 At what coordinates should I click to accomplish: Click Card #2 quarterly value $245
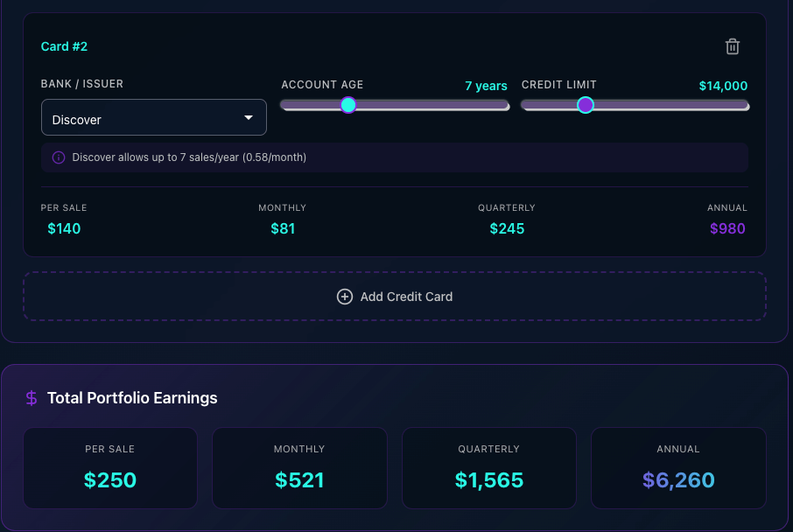pyautogui.click(x=507, y=228)
